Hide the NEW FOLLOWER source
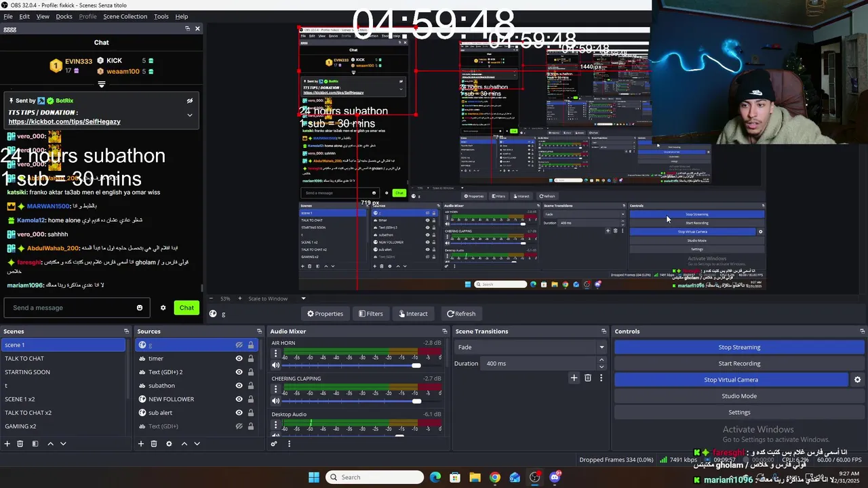Screen dimensions: 868x488 point(239,399)
